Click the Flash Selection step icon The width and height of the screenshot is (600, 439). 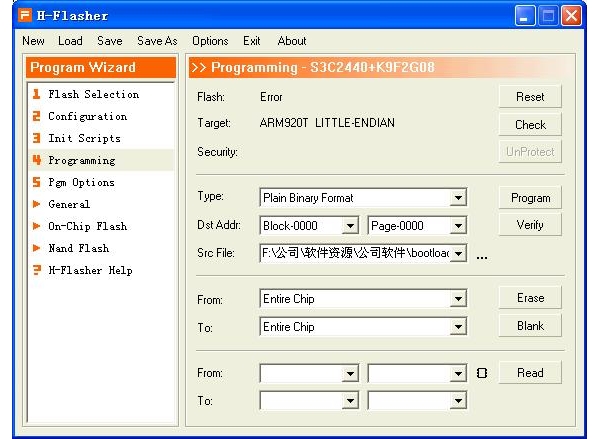[x=36, y=94]
